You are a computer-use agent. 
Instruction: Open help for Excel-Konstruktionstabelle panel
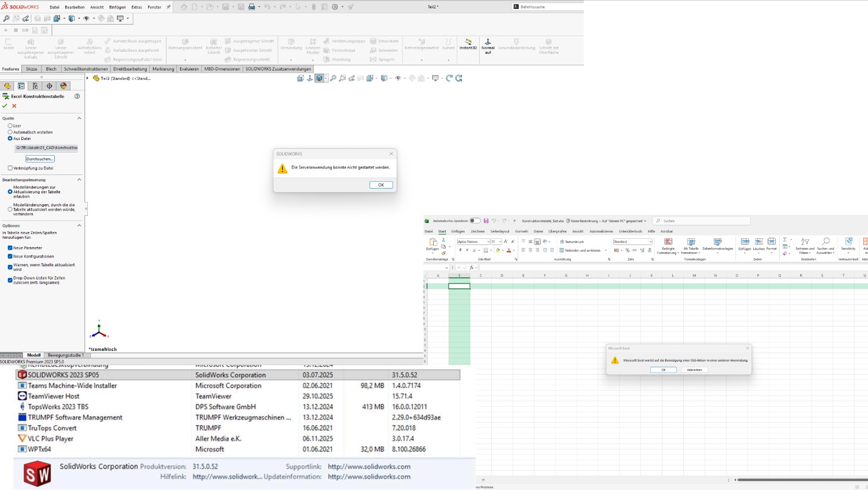click(x=77, y=96)
